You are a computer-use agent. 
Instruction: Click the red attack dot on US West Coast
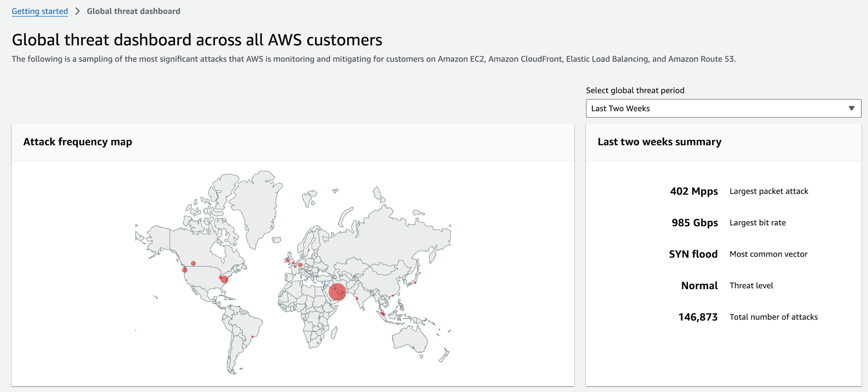click(x=184, y=270)
